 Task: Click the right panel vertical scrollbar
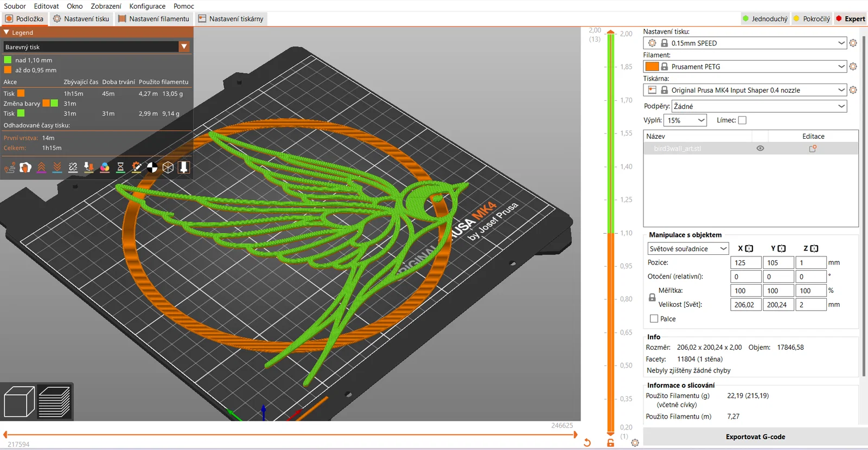tap(864, 206)
